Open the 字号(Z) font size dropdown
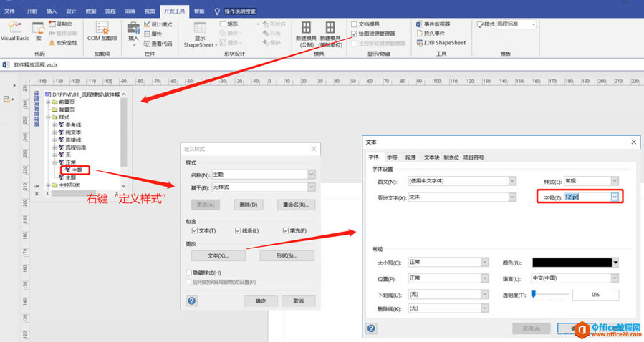Image resolution: width=644 pixels, height=342 pixels. [614, 197]
